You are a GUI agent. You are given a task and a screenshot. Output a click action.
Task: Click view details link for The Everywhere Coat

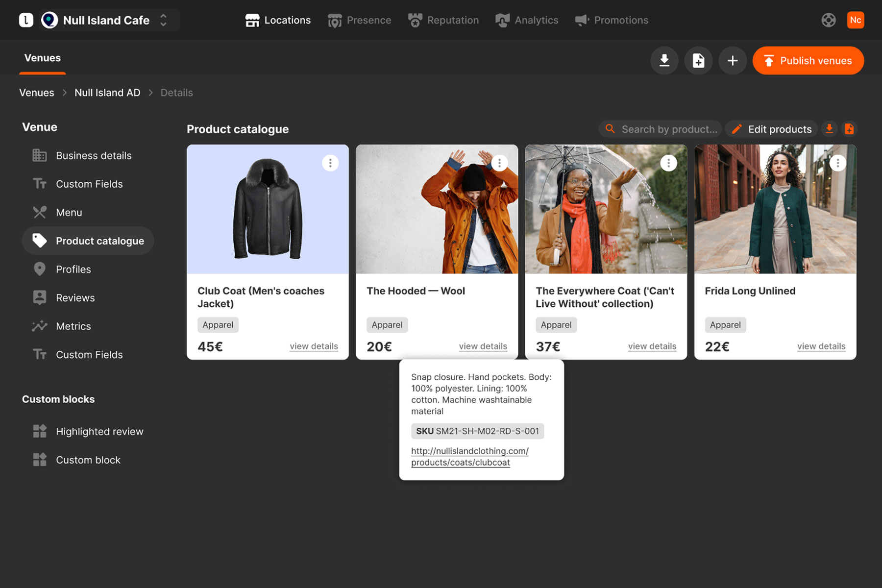(x=652, y=346)
